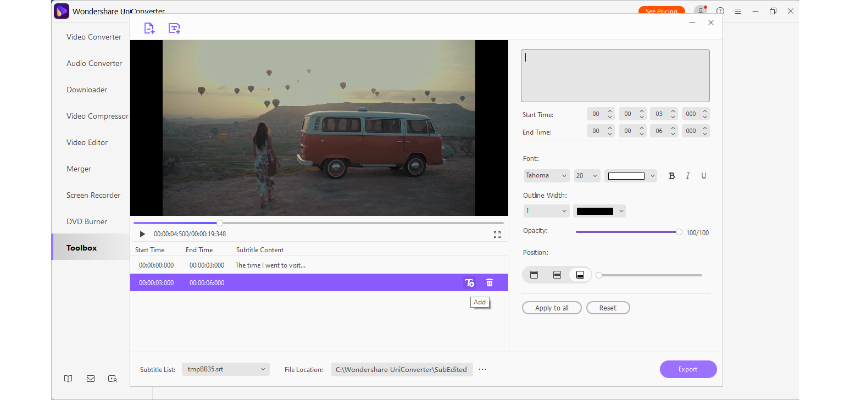Open the Outline Width dropdown
This screenshot has width=850, height=400.
(546, 211)
